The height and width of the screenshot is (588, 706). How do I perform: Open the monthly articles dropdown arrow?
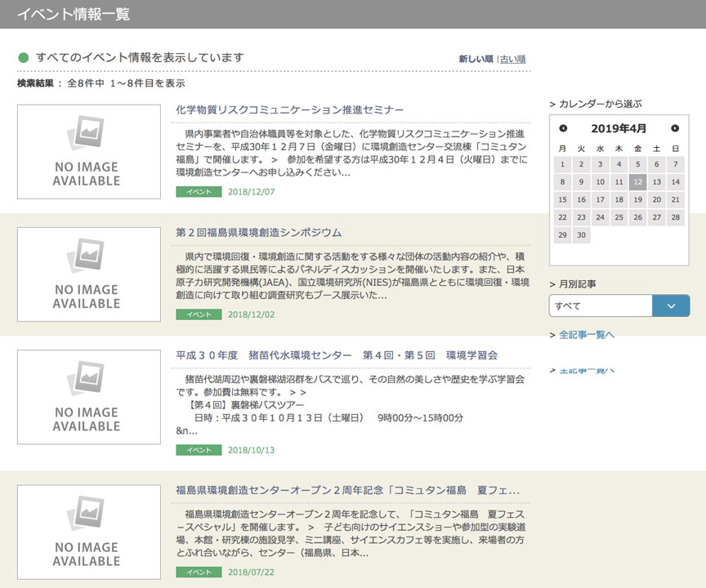671,305
